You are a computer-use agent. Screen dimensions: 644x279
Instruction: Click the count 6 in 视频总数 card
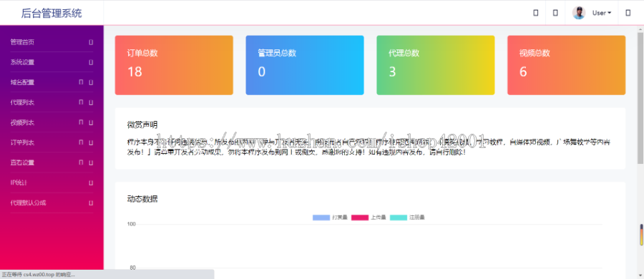(x=523, y=72)
